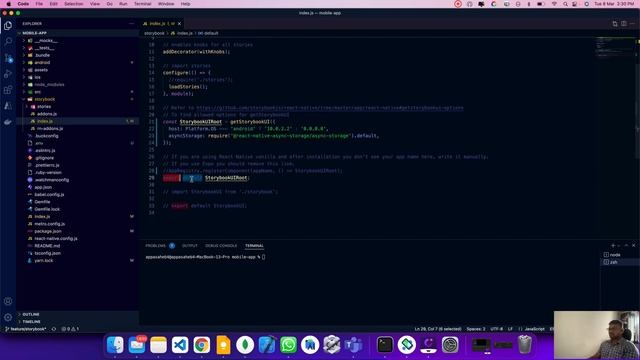Open errors and warnings count in status bar
Image resolution: width=640 pixels, height=360 pixels.
pyautogui.click(x=70, y=329)
